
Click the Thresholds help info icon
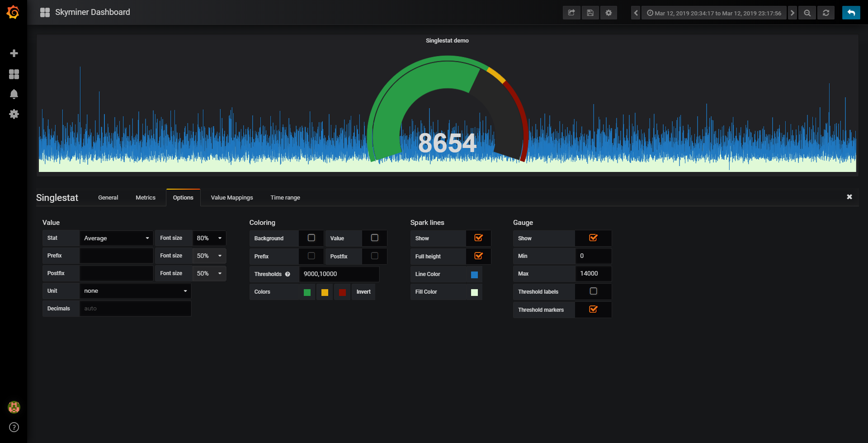coord(288,274)
